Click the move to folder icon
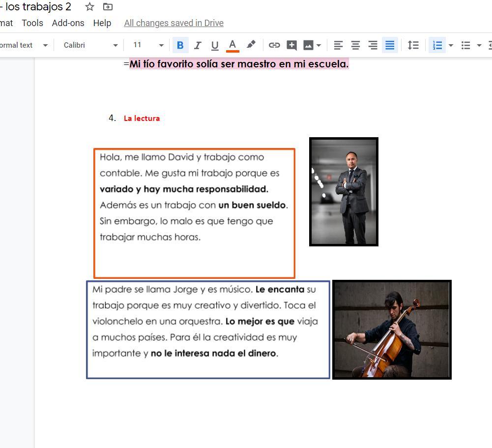 coord(108,7)
